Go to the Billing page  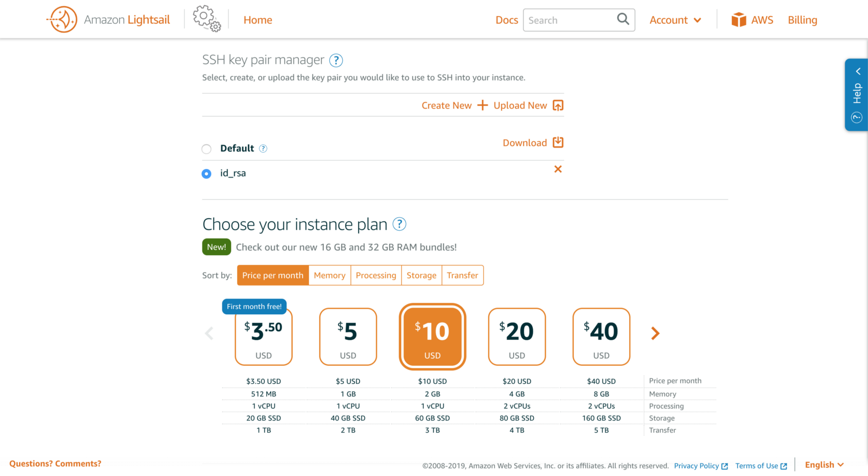tap(802, 20)
